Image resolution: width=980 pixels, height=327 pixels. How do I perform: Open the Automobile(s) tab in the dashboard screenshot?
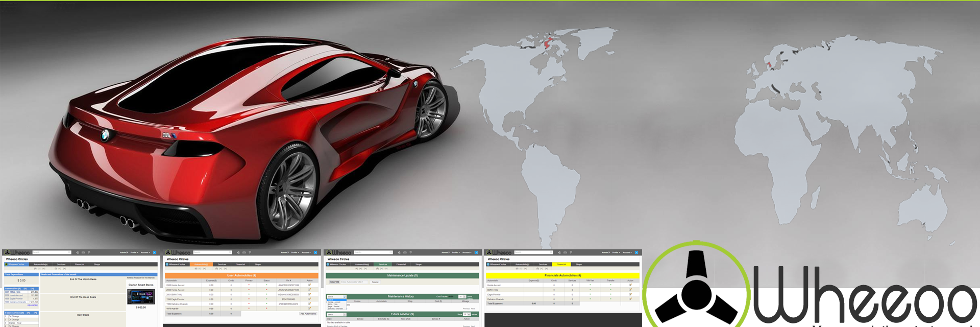(40, 264)
